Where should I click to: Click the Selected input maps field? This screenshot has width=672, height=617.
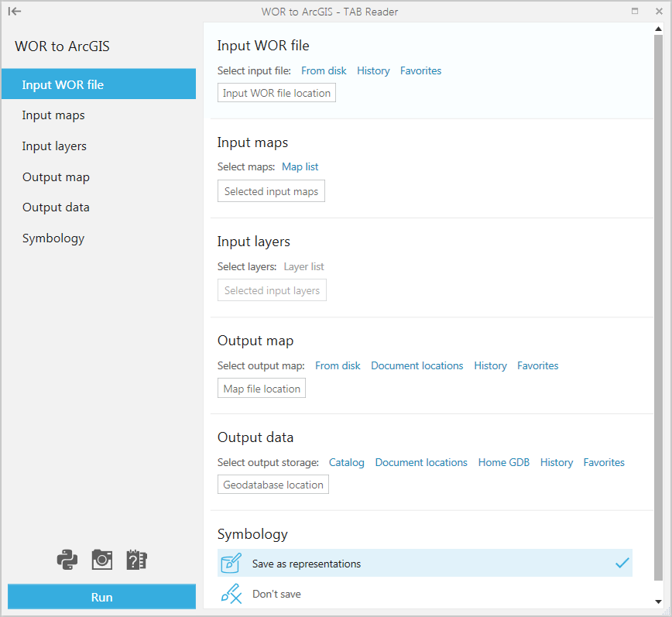pyautogui.click(x=271, y=191)
